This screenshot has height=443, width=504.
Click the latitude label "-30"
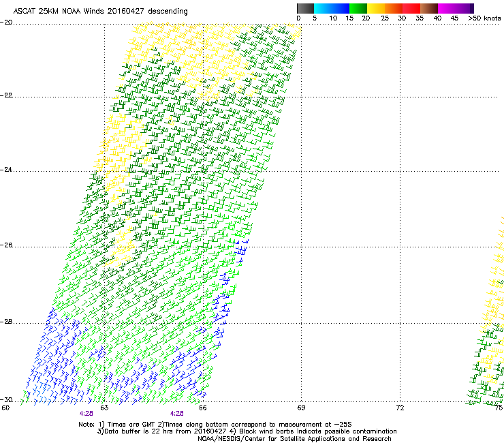point(6,400)
